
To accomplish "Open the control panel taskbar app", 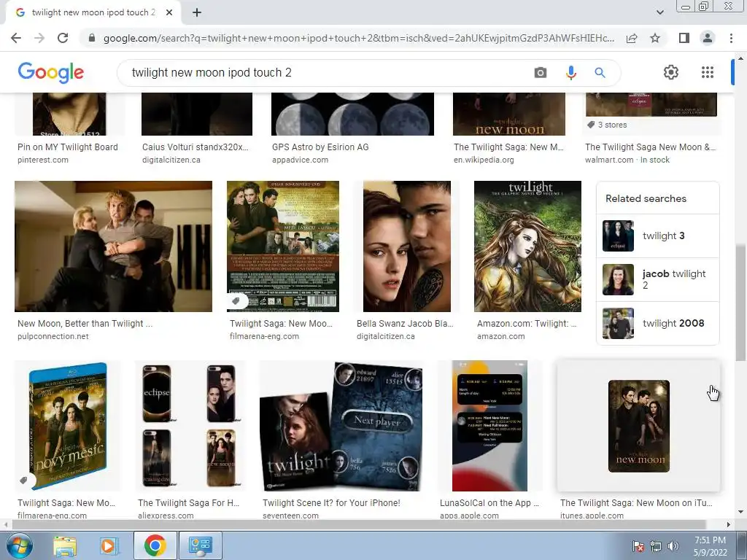I will 200,545.
